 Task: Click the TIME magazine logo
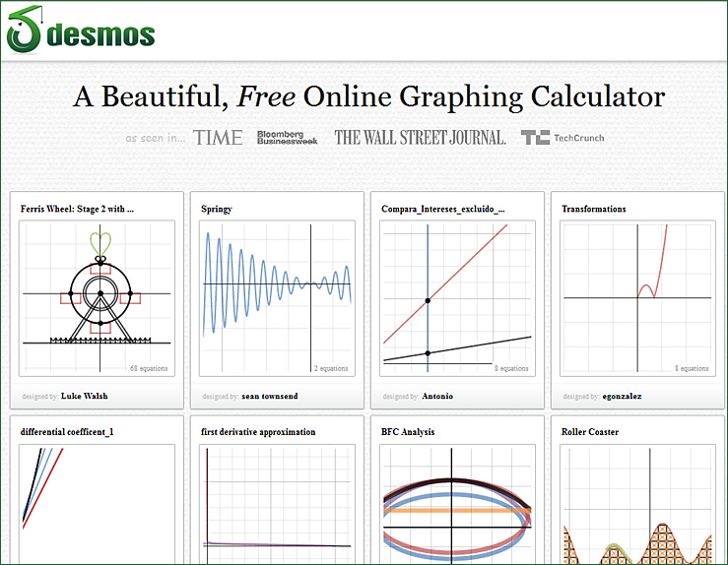[218, 138]
